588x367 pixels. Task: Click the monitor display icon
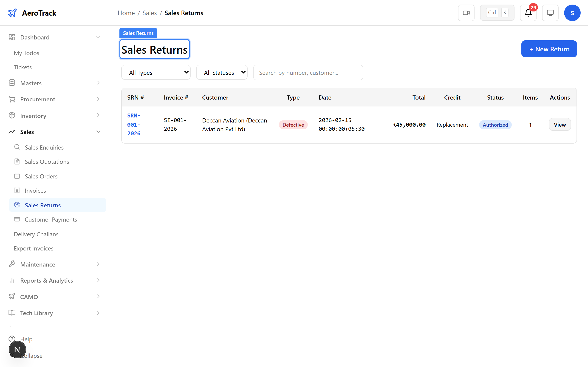coord(550,13)
